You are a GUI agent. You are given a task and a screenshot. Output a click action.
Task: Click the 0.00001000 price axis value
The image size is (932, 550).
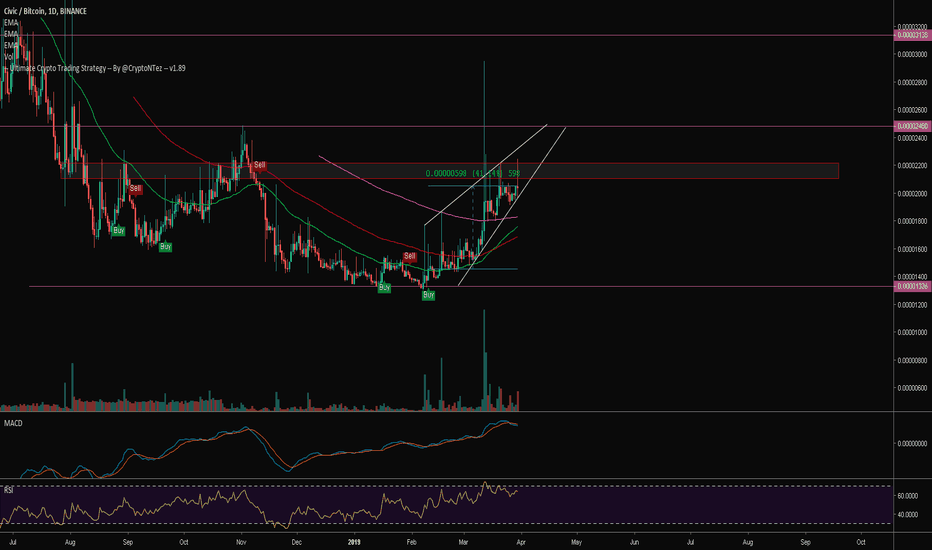pos(912,332)
